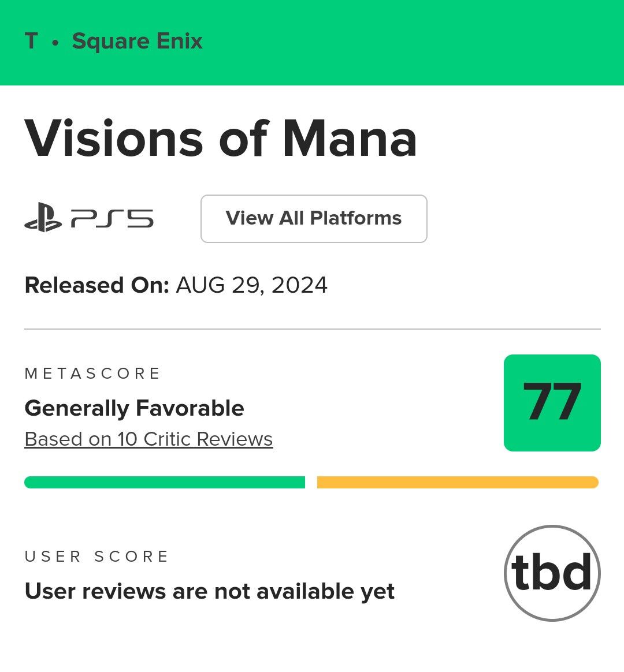Click the yellow mixed reviews bar segment
624x672 pixels.
point(457,482)
